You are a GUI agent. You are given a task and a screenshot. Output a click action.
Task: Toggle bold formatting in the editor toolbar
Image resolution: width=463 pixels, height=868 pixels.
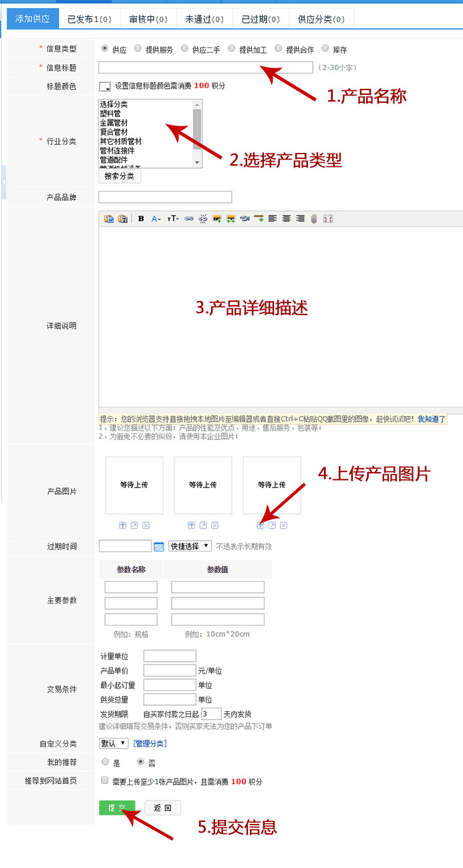coord(141,218)
